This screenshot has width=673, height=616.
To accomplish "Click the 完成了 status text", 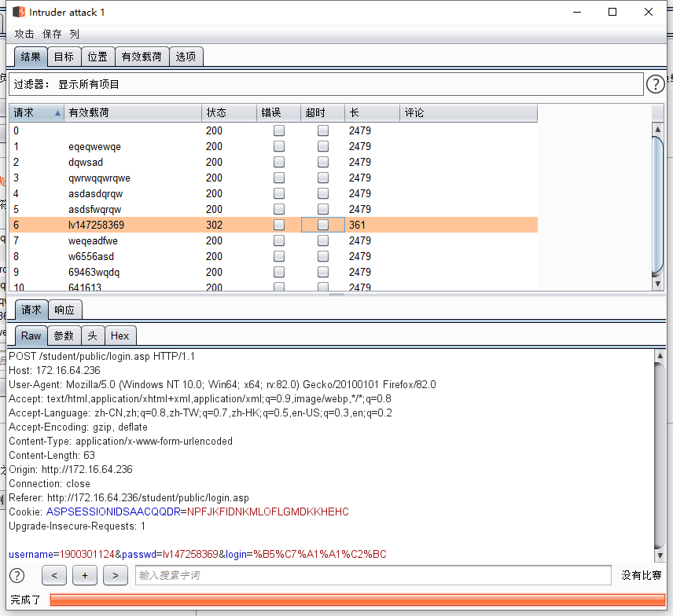I will point(25,599).
